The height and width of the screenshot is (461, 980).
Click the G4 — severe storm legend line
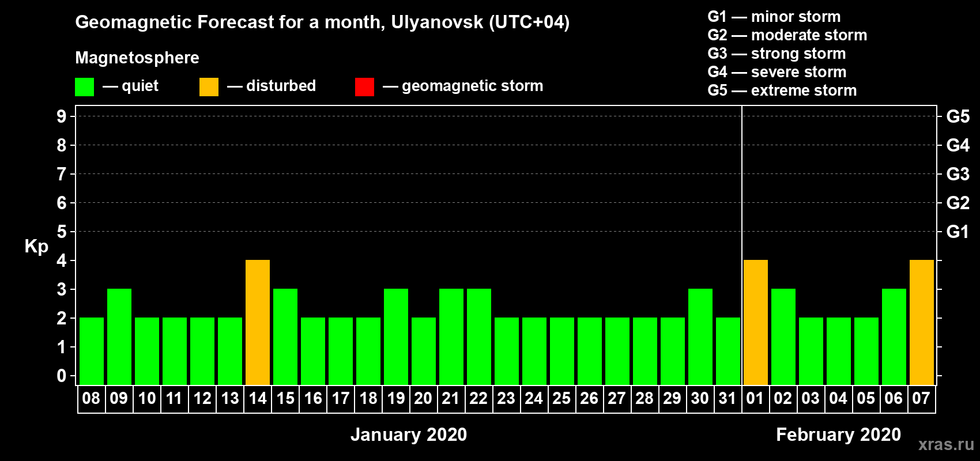click(x=777, y=72)
